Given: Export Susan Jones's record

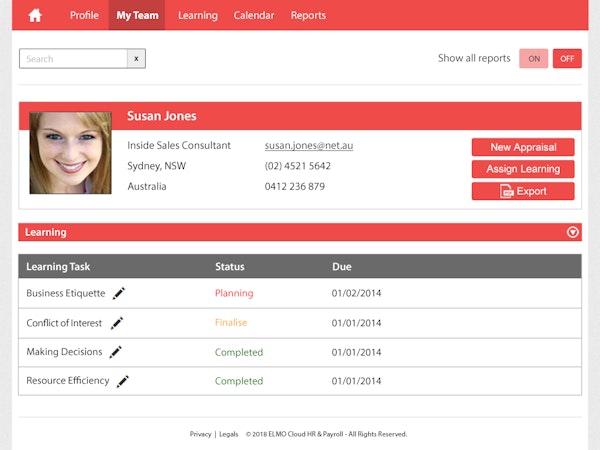Looking at the screenshot, I should coord(523,191).
